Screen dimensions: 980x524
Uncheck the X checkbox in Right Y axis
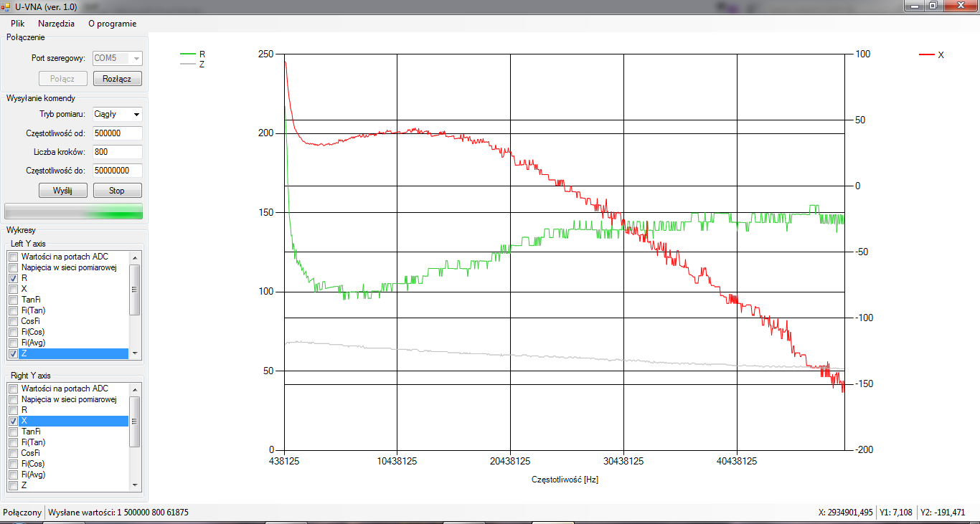pyautogui.click(x=14, y=421)
